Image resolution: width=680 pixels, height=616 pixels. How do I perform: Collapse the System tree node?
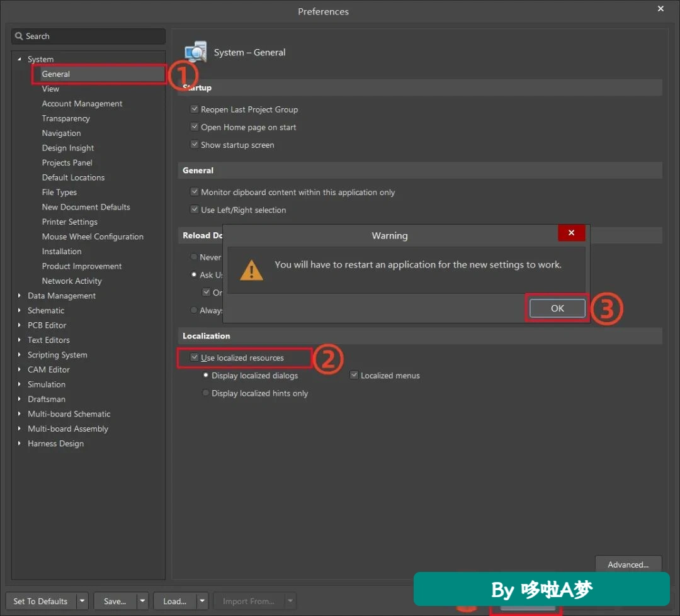(x=19, y=59)
